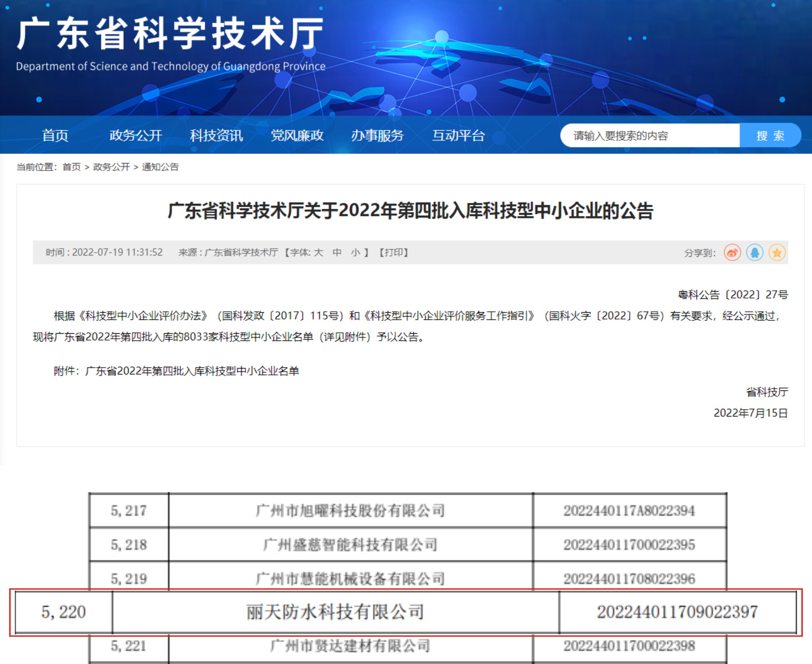
Task: Open the 党风廉政 menu item
Action: point(297,135)
